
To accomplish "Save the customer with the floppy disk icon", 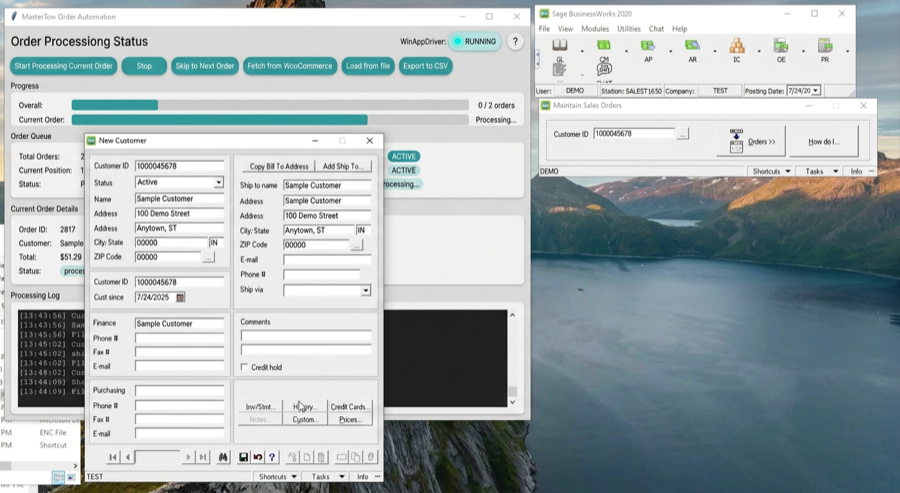I will [243, 457].
